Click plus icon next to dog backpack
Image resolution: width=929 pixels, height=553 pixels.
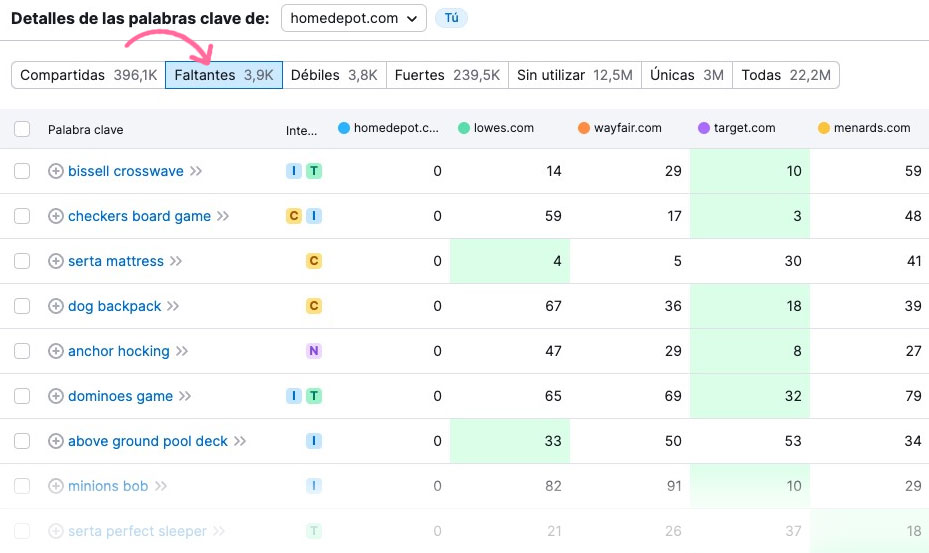[x=56, y=306]
